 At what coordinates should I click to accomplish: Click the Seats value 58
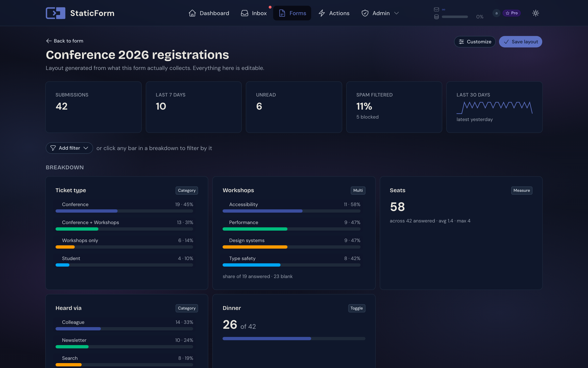398,207
